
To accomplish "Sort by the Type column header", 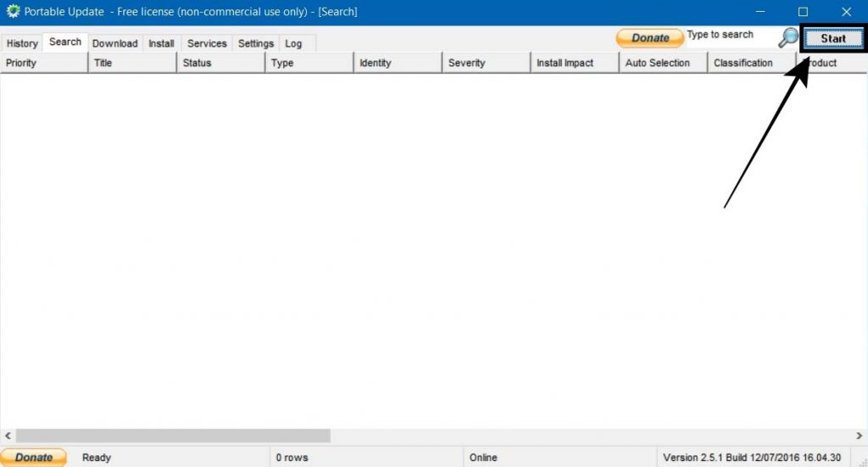I will pos(309,63).
